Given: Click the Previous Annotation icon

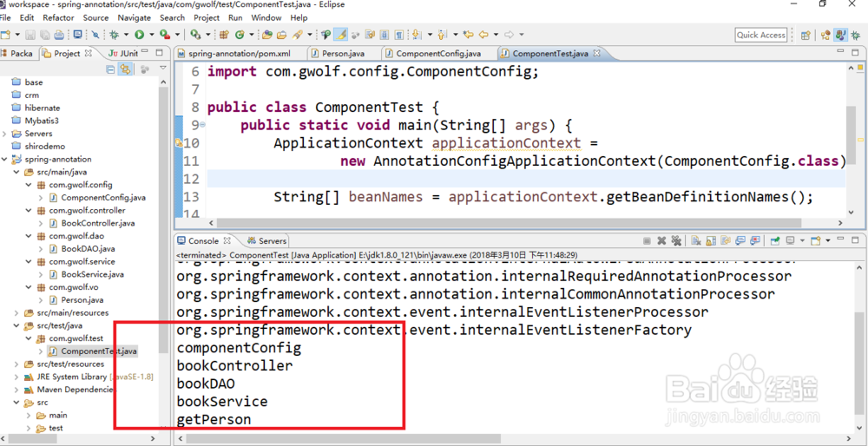Looking at the screenshot, I should point(442,35).
